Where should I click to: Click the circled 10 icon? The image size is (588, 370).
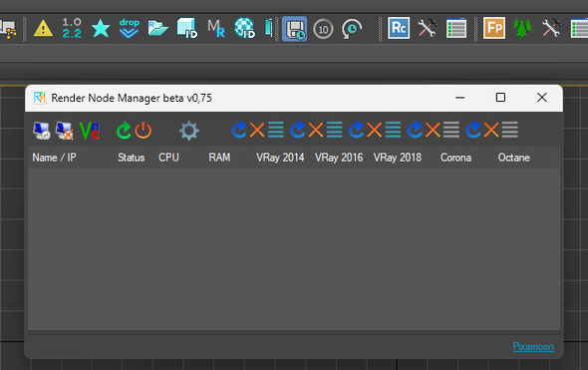point(323,29)
